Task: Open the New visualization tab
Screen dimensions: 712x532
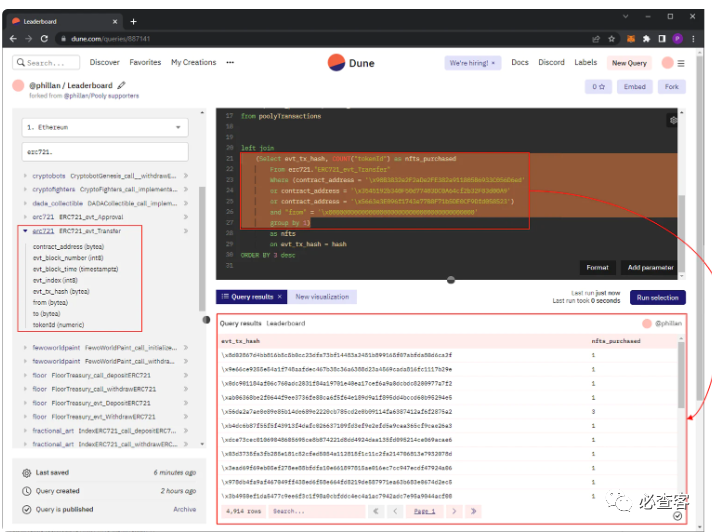Action: [x=322, y=297]
